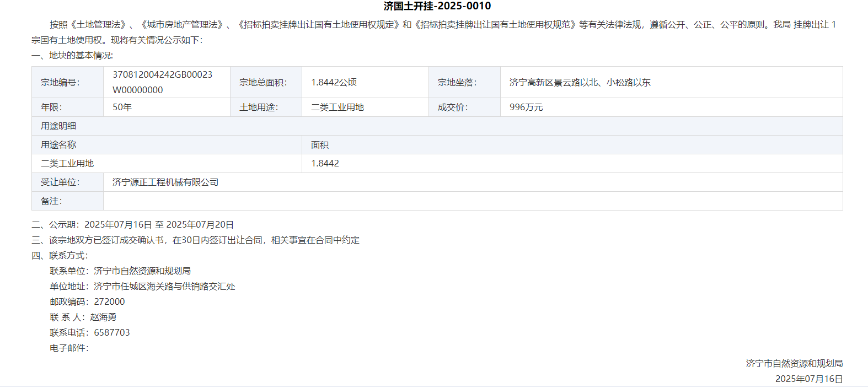Select the contact person line "联系人: 赵海勇"
The height and width of the screenshot is (388, 868).
click(x=83, y=317)
